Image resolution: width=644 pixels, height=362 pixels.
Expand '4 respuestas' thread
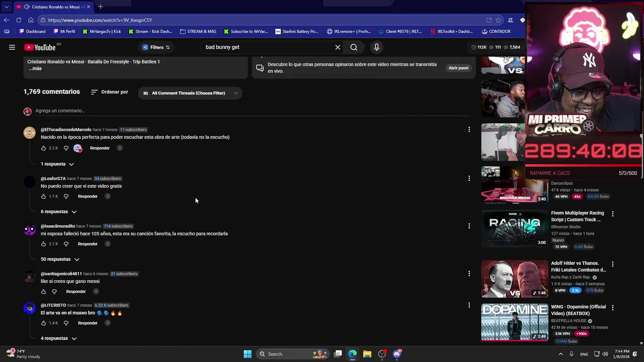coord(59,338)
